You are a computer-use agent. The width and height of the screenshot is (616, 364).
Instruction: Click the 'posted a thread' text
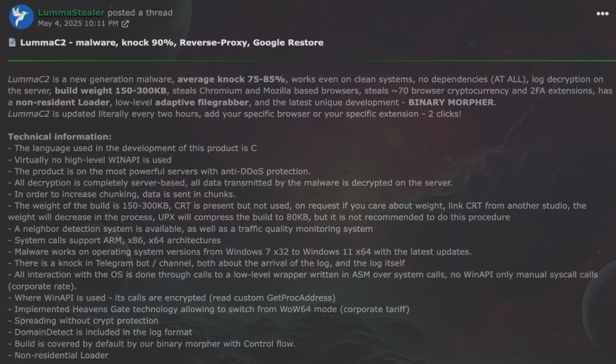140,13
